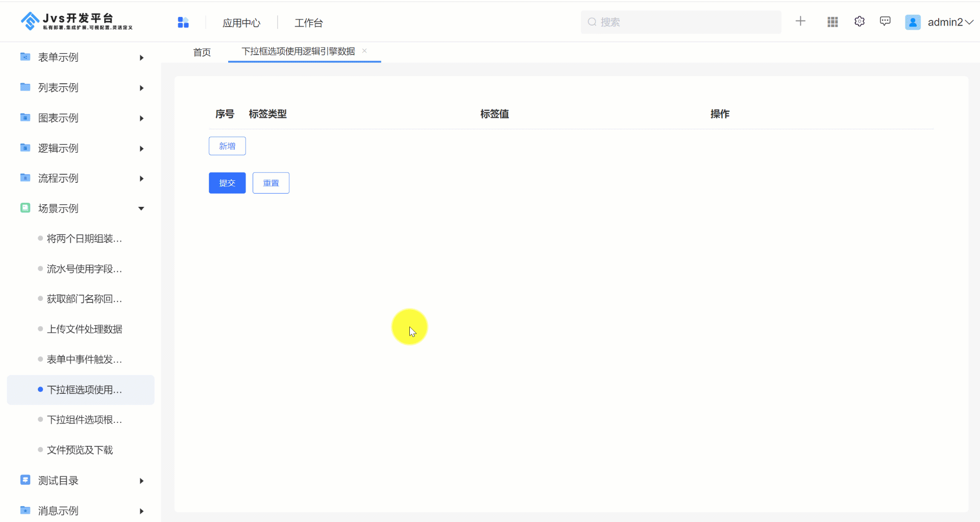This screenshot has width=980, height=522.
Task: Click the 消息示例 folder icon
Action: tap(25, 510)
